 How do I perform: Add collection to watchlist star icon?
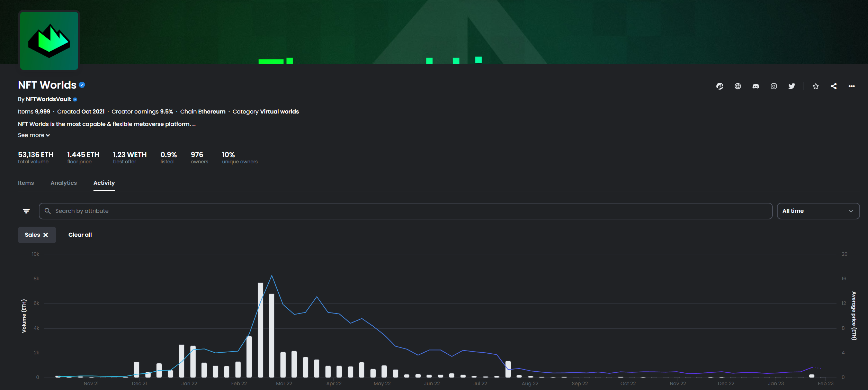click(816, 86)
